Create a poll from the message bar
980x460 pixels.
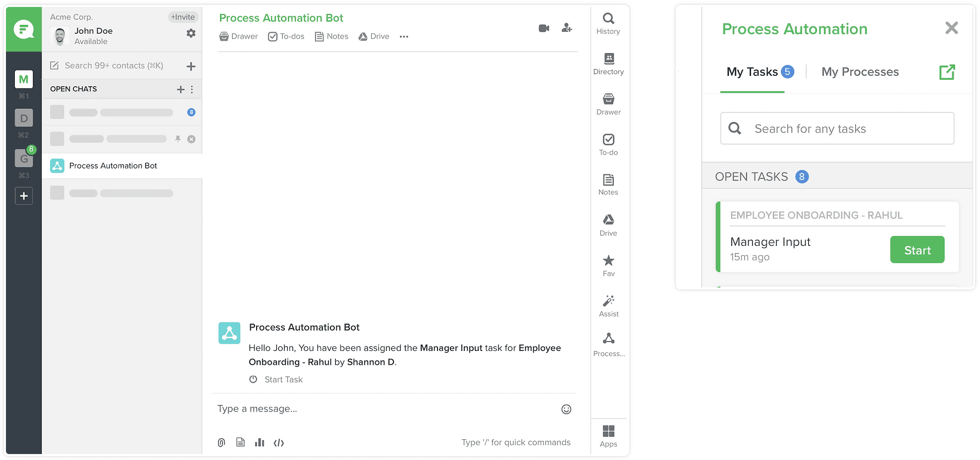coord(260,442)
